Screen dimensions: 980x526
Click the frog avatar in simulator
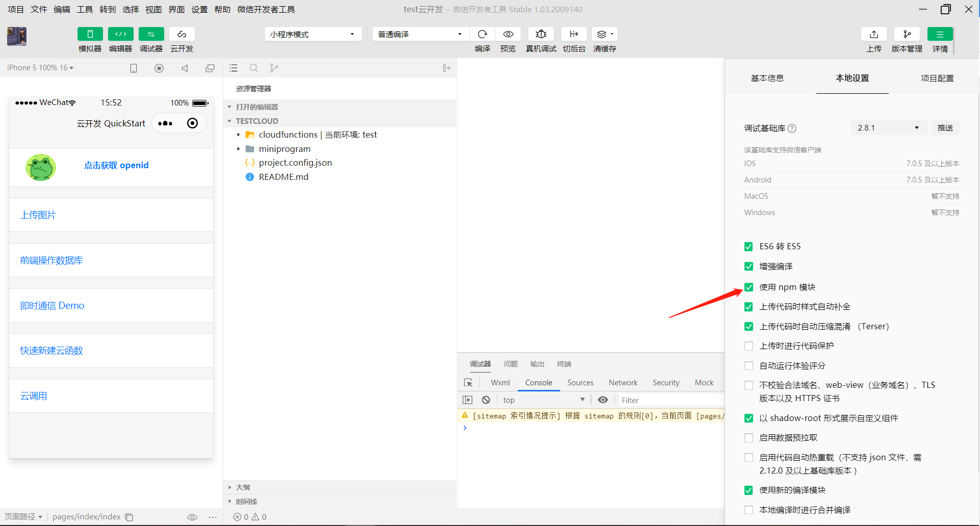click(x=41, y=167)
